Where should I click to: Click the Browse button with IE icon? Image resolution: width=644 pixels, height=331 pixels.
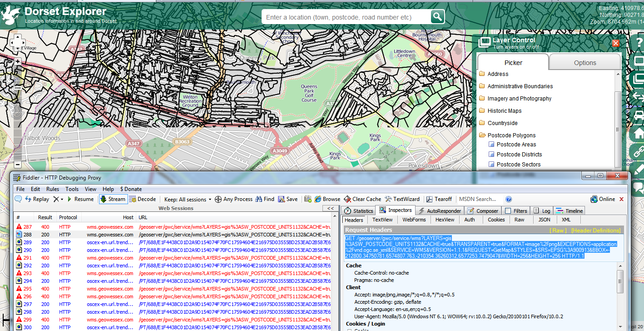tap(327, 199)
